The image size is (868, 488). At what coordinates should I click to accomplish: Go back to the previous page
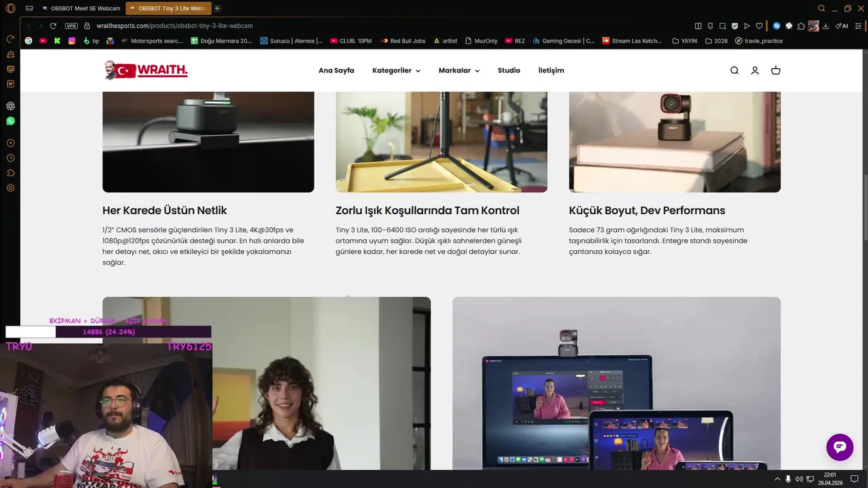click(x=30, y=26)
